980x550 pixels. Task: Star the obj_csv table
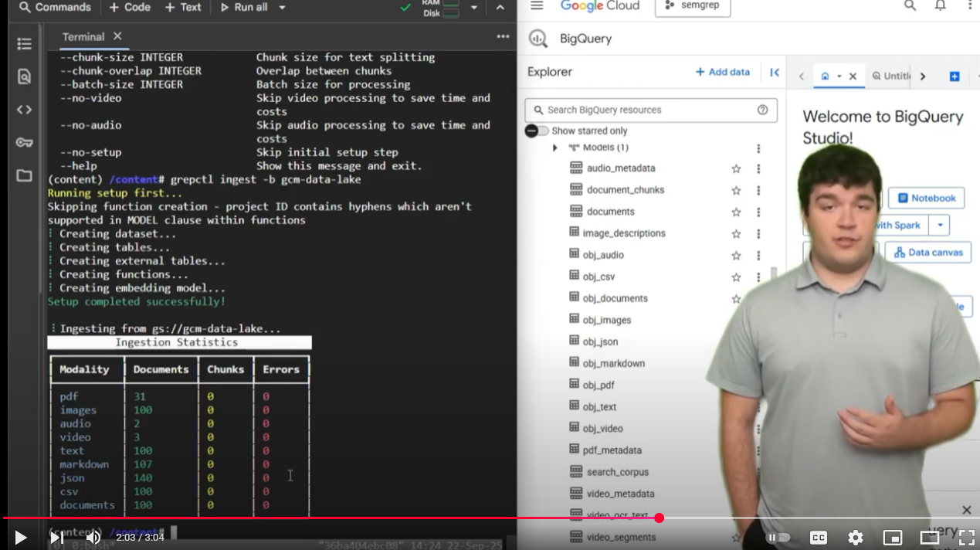coord(736,277)
